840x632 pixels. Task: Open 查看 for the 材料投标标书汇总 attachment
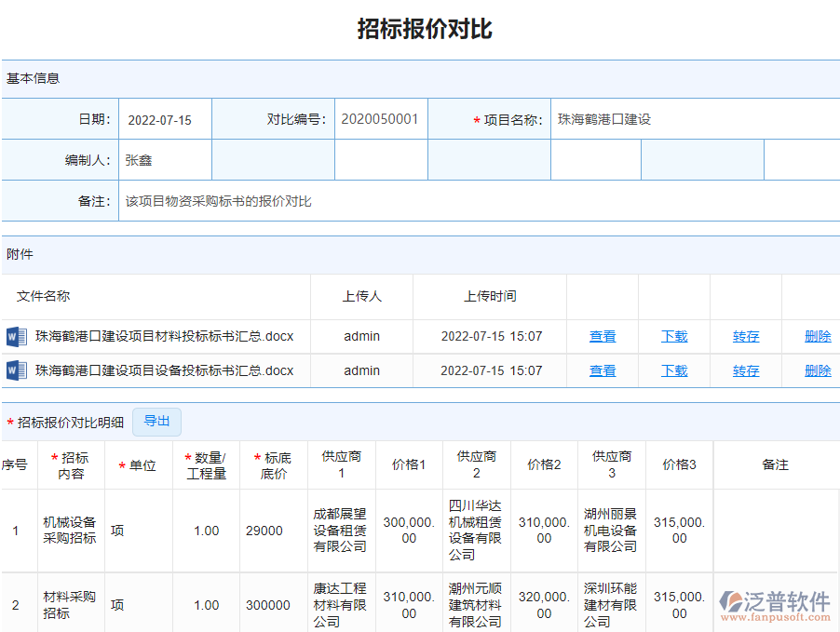[602, 336]
